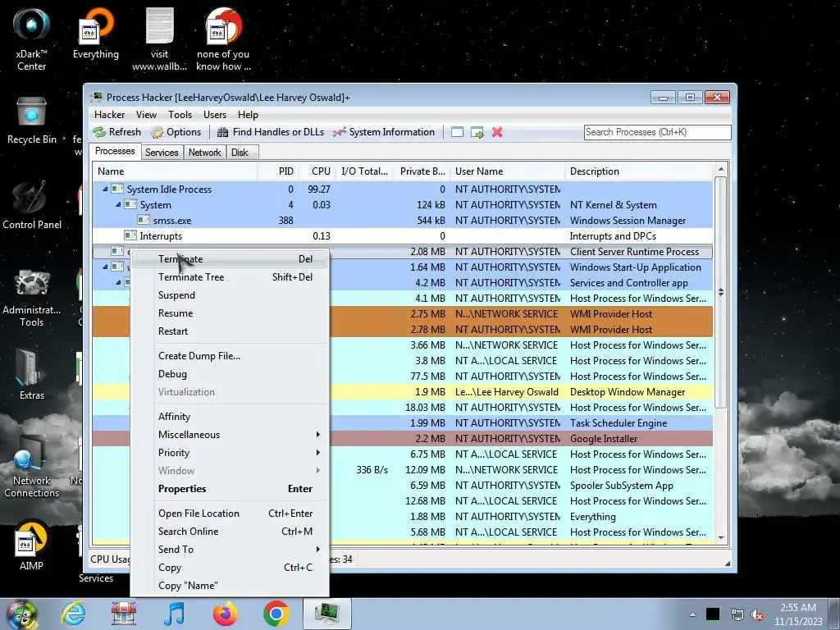Collapse the System Idle Process tree node
The width and height of the screenshot is (840, 630).
tap(105, 189)
